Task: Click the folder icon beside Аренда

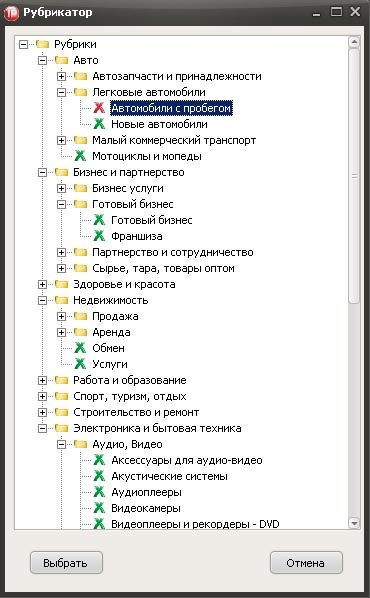Action: click(80, 333)
